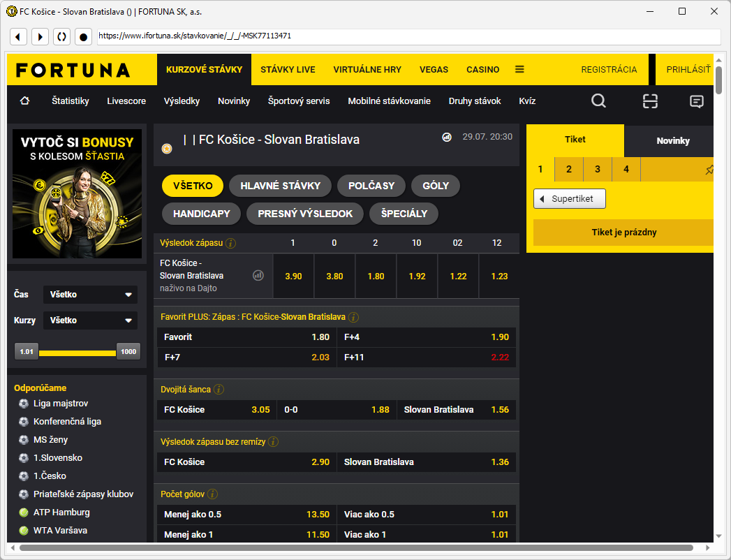This screenshot has width=731, height=560.
Task: Open STÁVKY LIVE menu item
Action: click(288, 70)
